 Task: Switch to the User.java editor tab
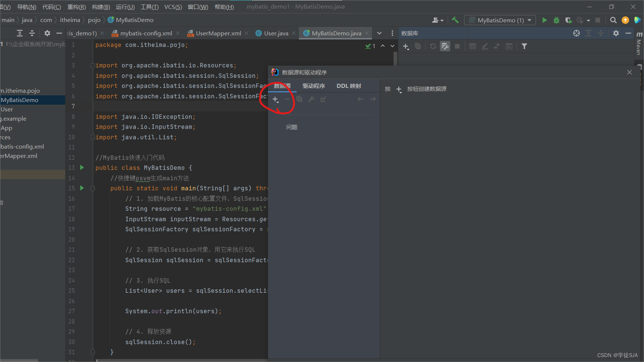[x=276, y=33]
